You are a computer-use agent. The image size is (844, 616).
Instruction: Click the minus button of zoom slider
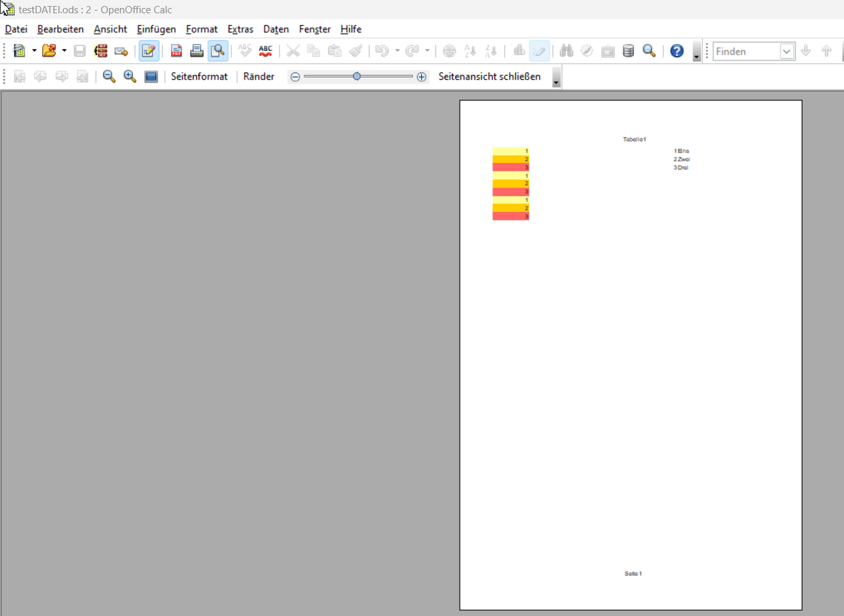point(295,77)
